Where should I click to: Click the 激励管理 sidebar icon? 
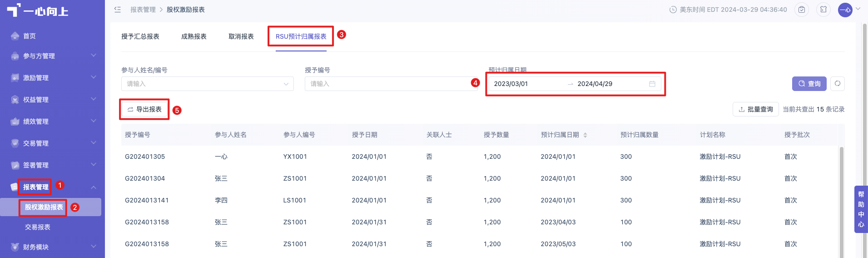[15, 78]
